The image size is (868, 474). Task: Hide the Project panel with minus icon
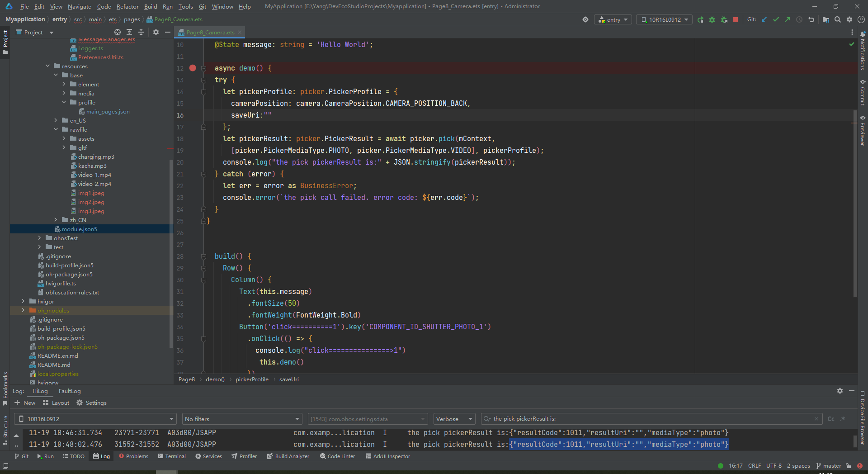(x=168, y=32)
